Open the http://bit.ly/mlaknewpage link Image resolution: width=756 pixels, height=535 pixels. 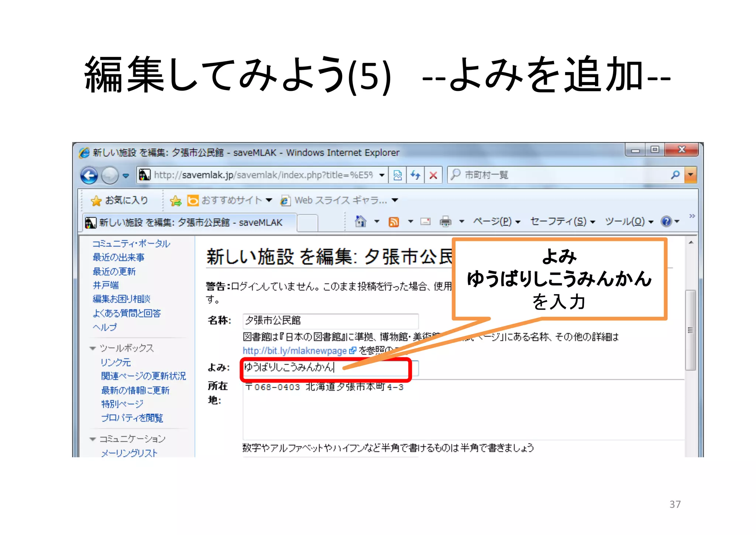point(295,351)
